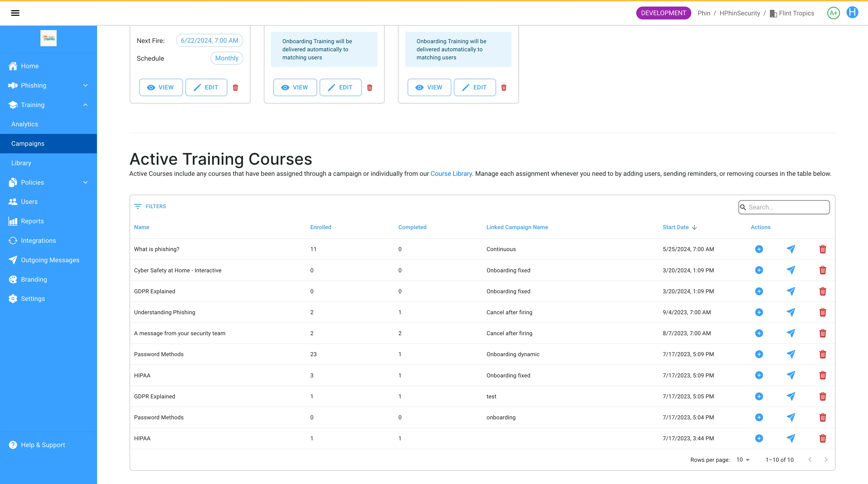Open the Rows per page dropdown
The image size is (868, 484).
[x=743, y=460]
